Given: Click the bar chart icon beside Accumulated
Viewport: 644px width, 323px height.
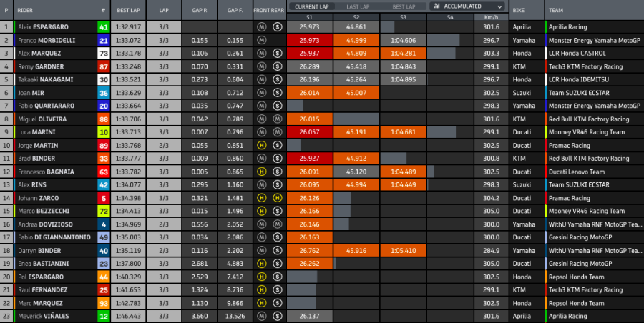Looking at the screenshot, I should click(x=437, y=6).
